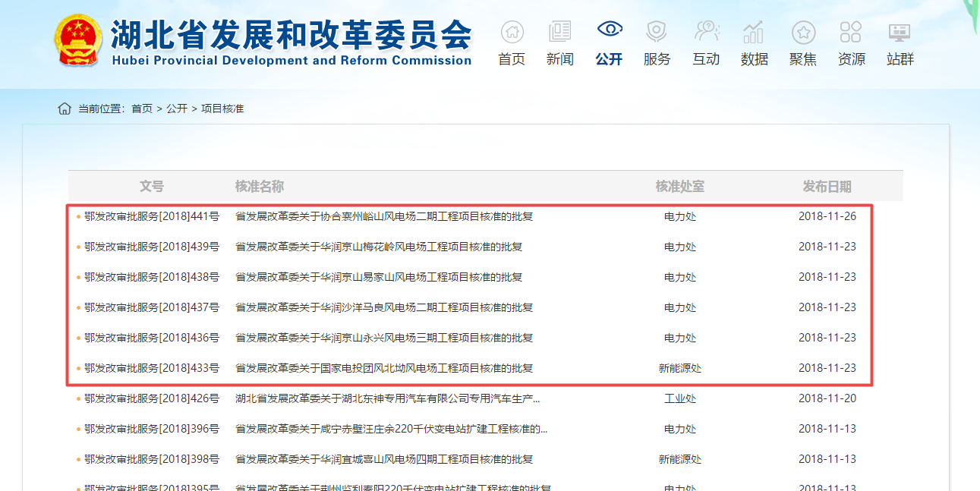The image size is (980, 491).
Task: Click the star icon above 聚焦
Action: click(x=803, y=32)
